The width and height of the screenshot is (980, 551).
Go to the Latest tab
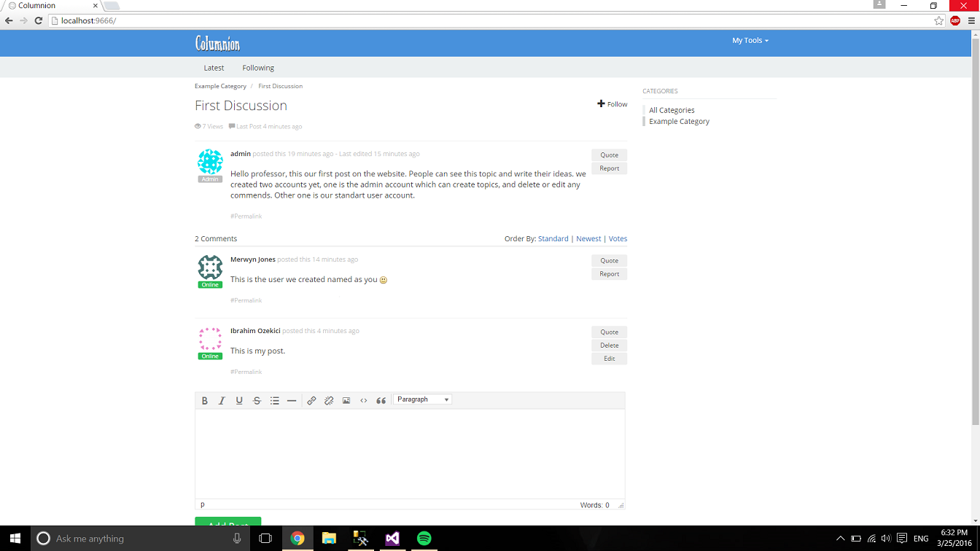point(214,68)
